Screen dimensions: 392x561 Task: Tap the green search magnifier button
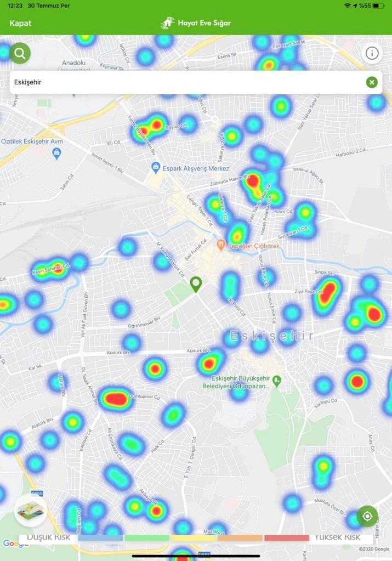point(20,53)
